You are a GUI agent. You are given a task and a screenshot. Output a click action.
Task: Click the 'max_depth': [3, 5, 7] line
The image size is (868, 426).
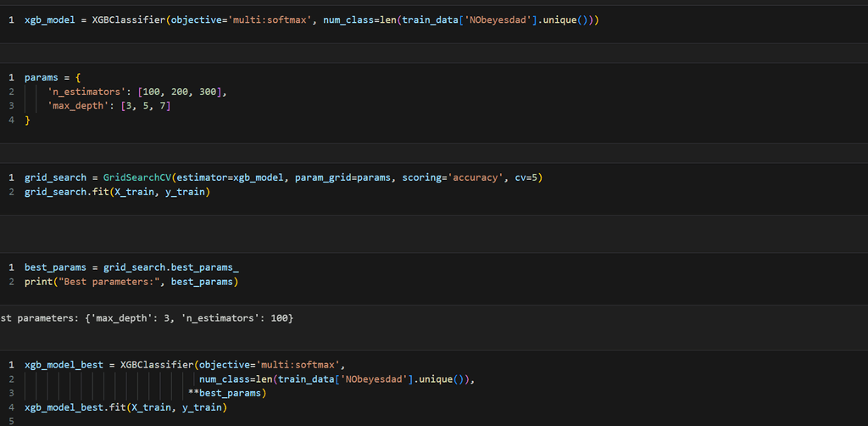109,106
